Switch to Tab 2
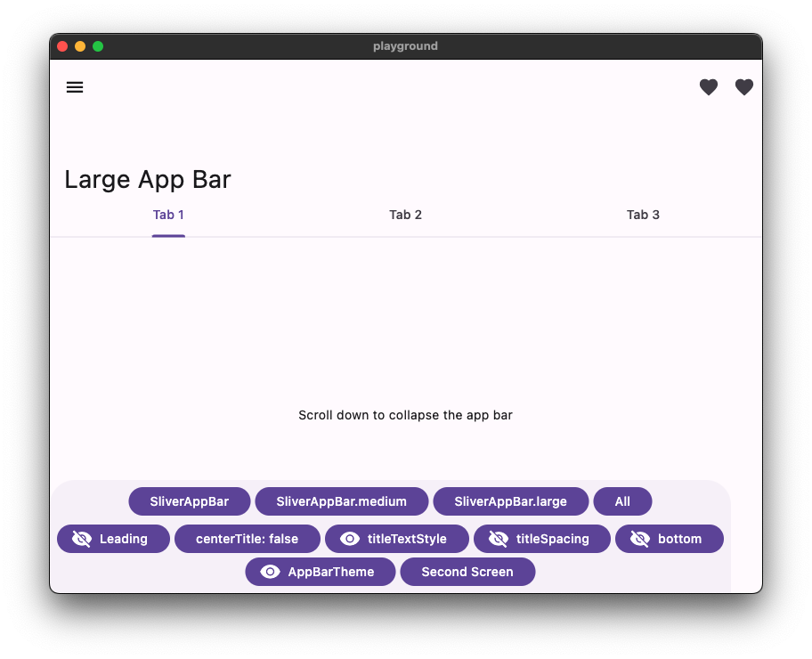This screenshot has height=659, width=812. 405,215
